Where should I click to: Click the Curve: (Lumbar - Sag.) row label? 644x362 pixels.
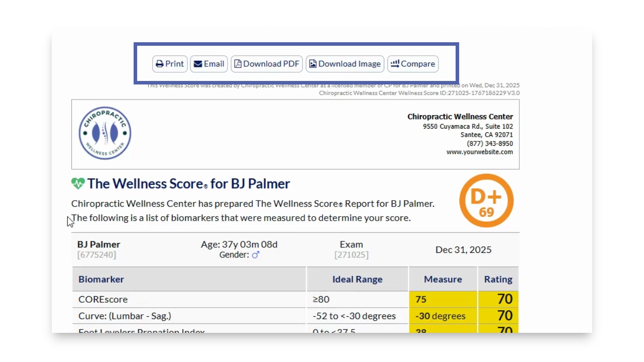125,316
